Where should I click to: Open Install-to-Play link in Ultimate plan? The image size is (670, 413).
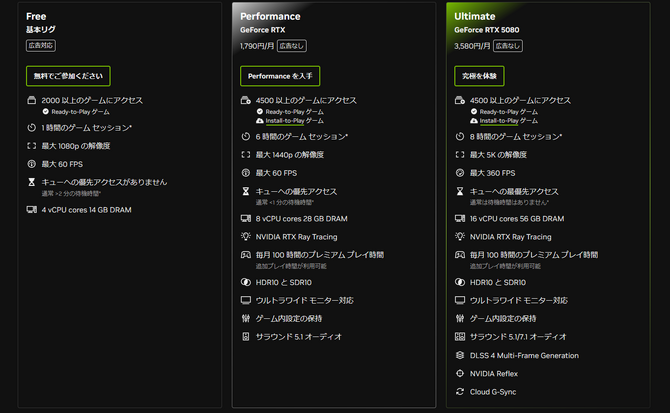click(x=499, y=121)
